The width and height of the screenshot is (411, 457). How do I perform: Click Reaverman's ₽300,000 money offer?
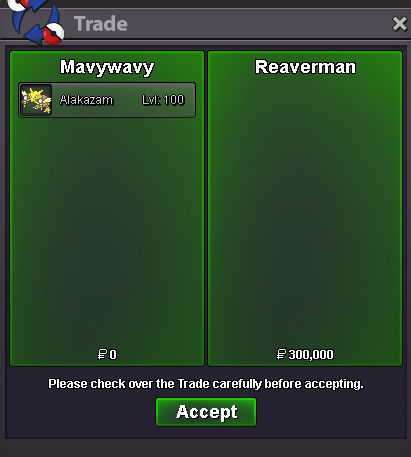pyautogui.click(x=305, y=354)
